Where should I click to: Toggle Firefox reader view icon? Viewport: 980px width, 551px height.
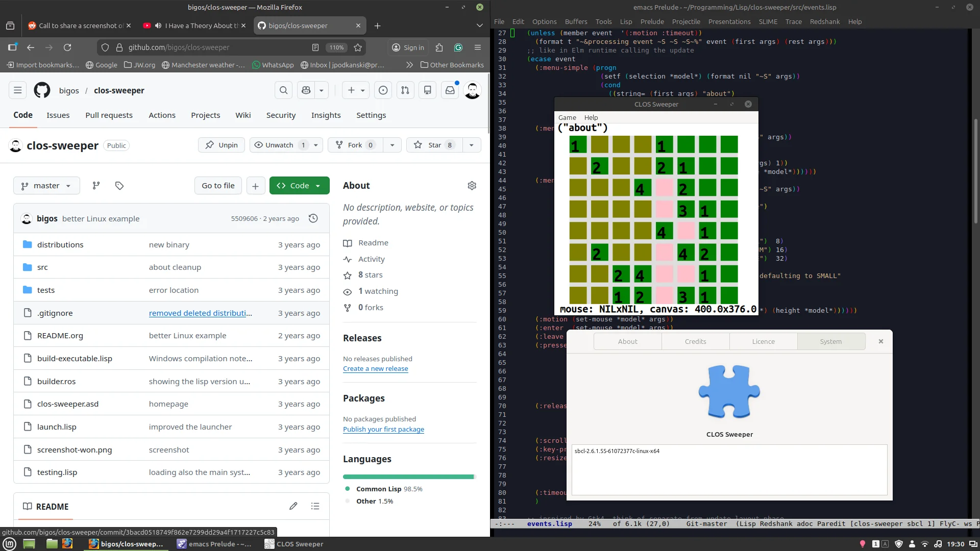[315, 47]
